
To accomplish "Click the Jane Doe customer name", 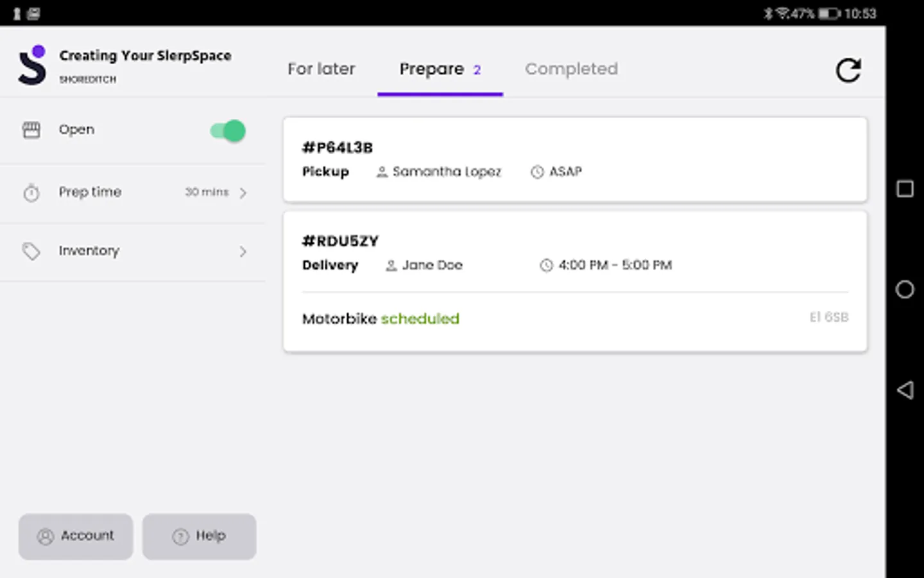I will 432,265.
